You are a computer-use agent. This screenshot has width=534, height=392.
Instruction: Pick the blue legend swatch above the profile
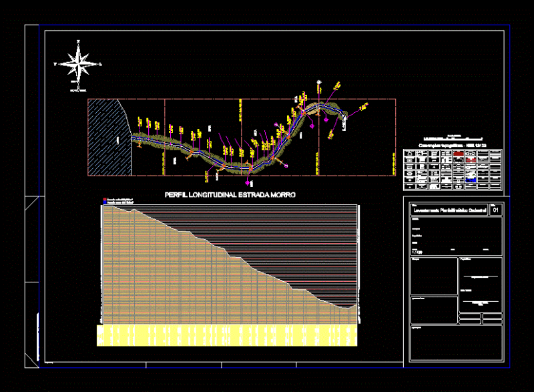tap(105, 202)
